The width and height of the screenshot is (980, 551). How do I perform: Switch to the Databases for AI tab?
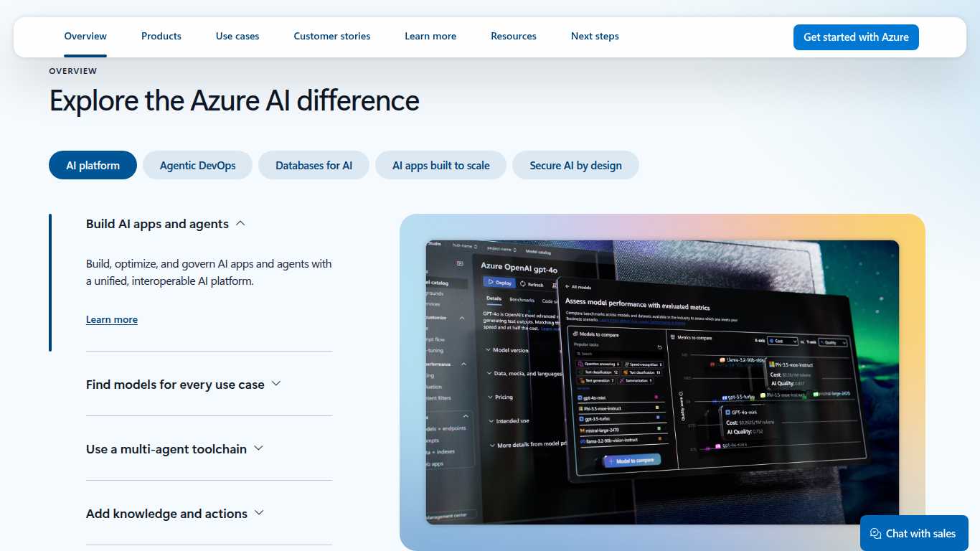314,165
